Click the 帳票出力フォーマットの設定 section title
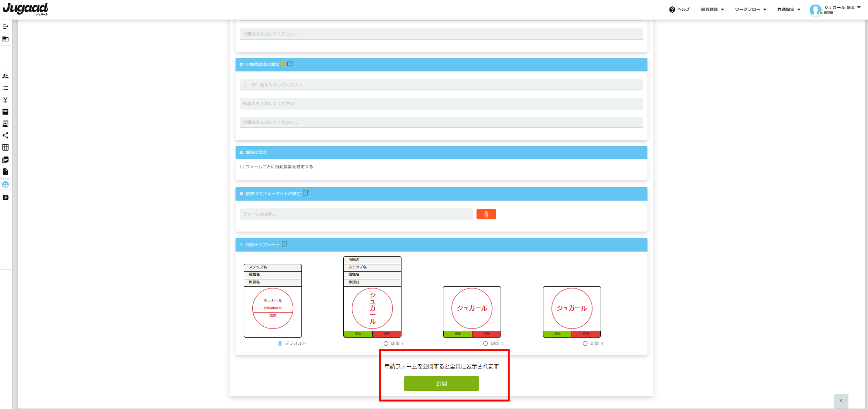Screen dimensions: 868x409 click(x=273, y=194)
